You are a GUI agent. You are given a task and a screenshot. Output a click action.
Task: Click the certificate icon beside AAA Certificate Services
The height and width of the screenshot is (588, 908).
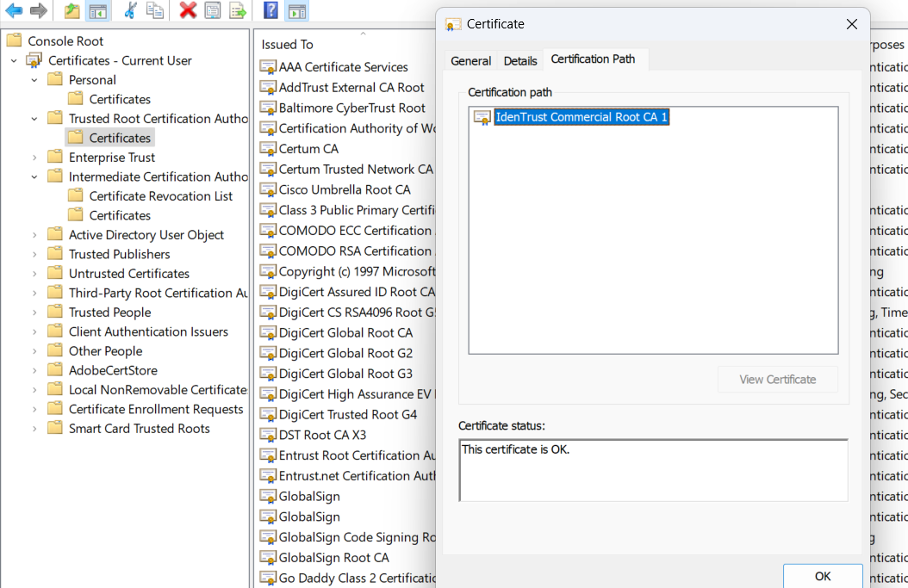[268, 67]
